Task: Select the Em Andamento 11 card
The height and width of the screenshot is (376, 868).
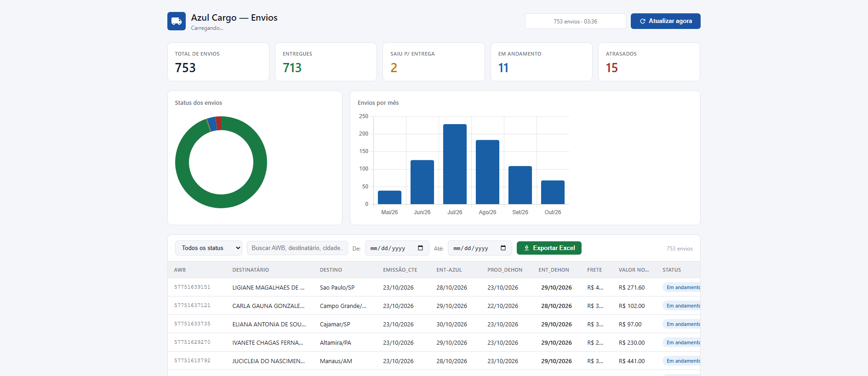Action: [542, 62]
